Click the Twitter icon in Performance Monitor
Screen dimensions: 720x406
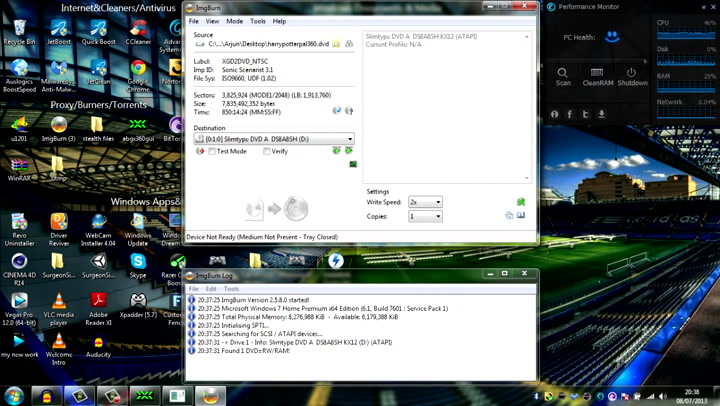coord(586,114)
